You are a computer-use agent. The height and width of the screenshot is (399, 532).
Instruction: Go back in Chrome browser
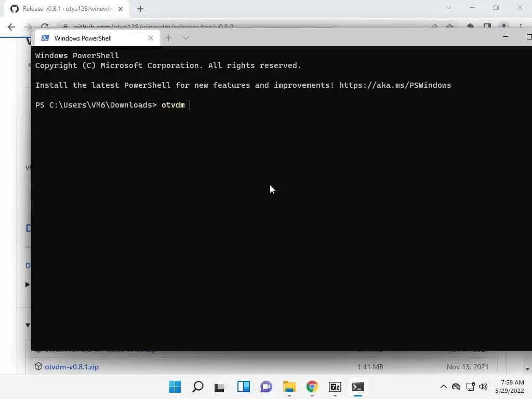11,27
